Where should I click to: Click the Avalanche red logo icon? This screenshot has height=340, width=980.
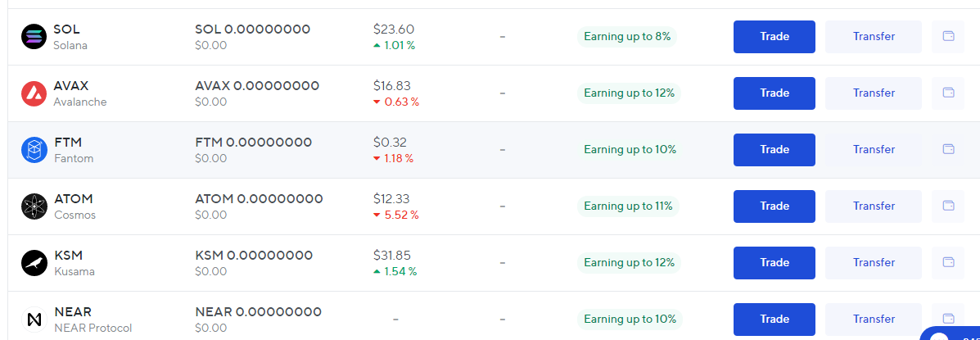pos(34,93)
